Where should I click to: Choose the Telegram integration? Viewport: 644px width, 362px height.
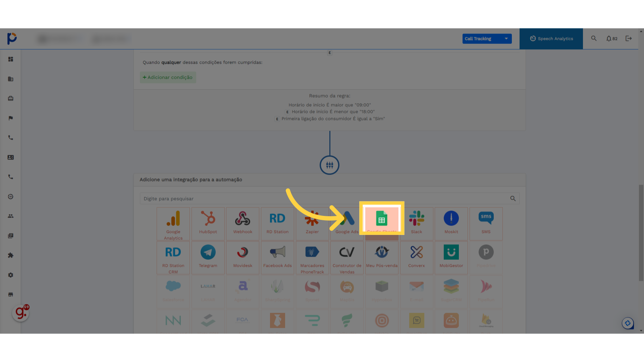tap(208, 258)
